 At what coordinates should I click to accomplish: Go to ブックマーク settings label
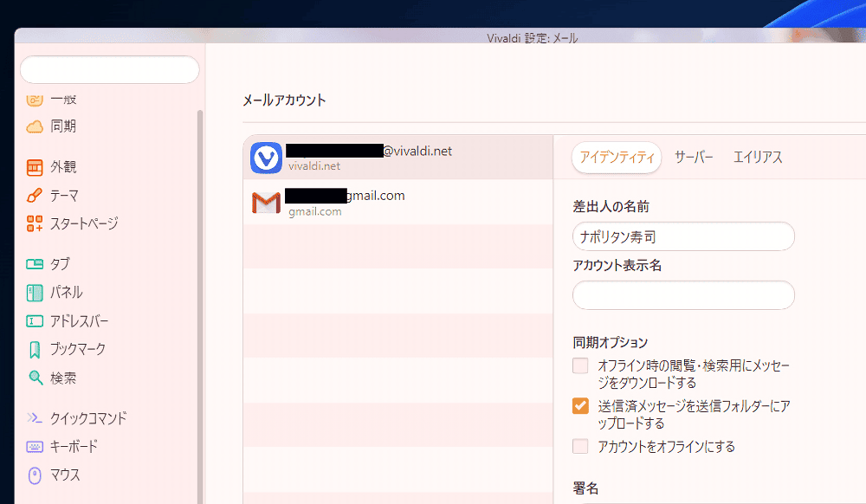(78, 349)
